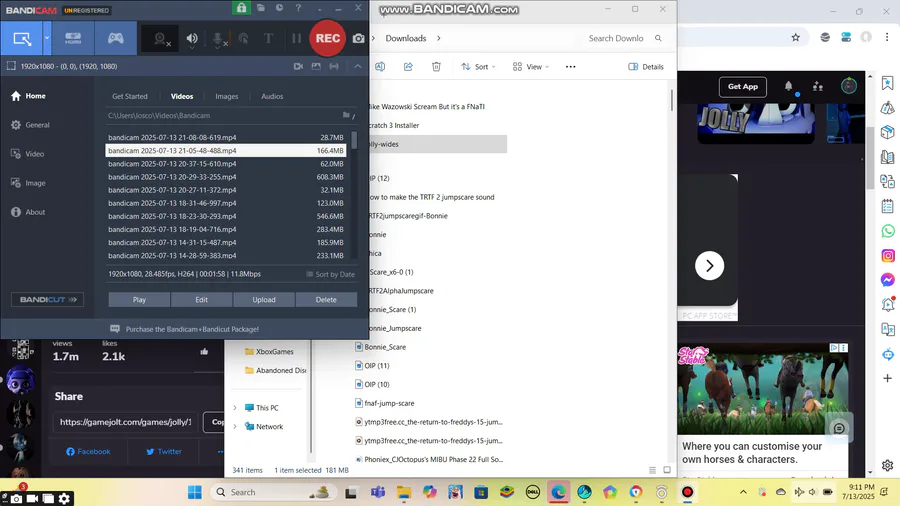
Task: Open View dropdown in File Explorer
Action: (x=531, y=67)
